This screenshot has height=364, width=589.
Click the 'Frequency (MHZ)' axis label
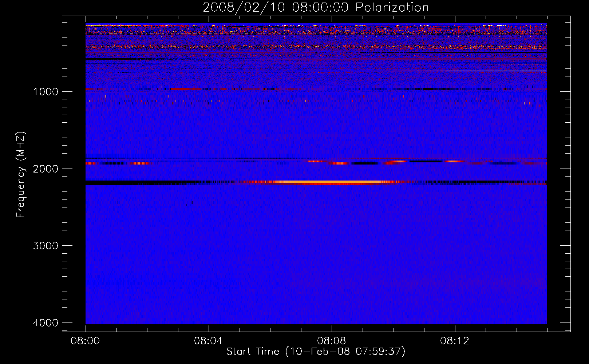pos(21,175)
